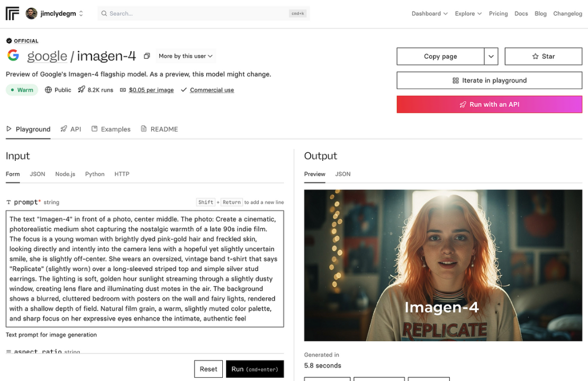Click the Google logo icon

[x=13, y=56]
